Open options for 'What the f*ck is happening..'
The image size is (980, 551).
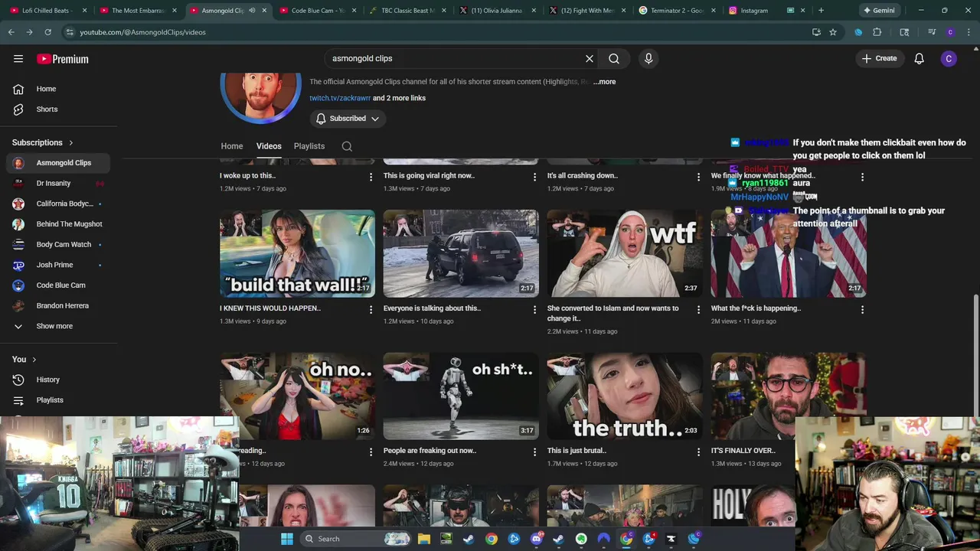[x=862, y=310]
